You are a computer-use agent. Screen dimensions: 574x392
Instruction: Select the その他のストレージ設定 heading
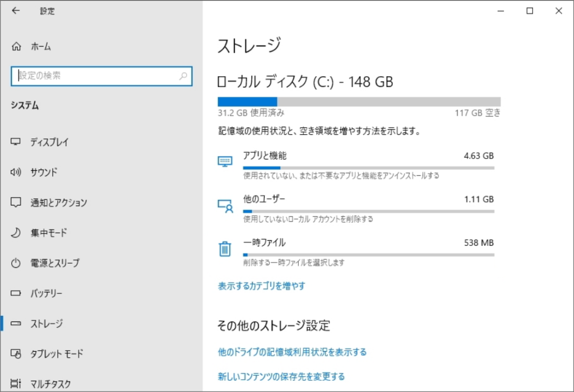[x=274, y=325]
